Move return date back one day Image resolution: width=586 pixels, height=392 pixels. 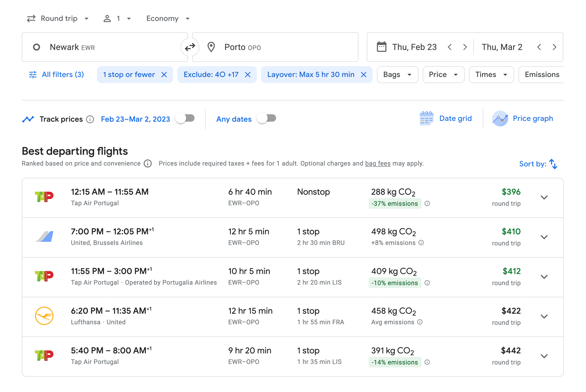point(539,47)
